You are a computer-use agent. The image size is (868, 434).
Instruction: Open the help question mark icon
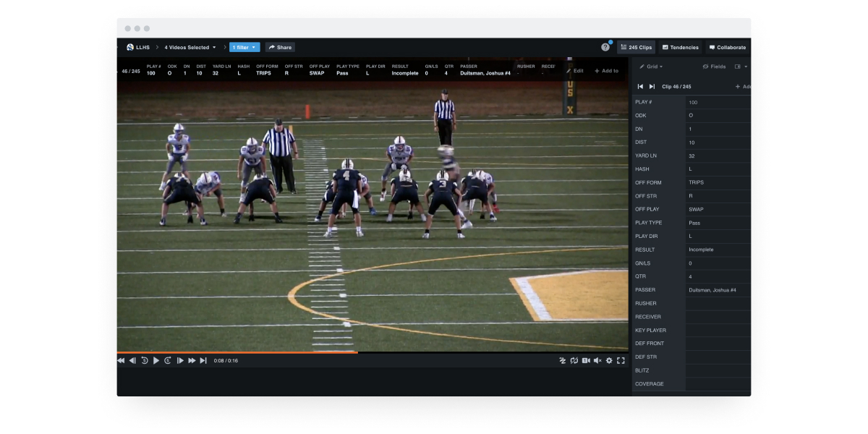tap(605, 47)
